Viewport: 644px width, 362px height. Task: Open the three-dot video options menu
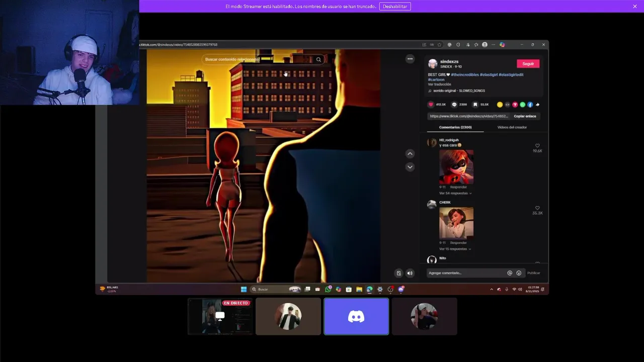point(410,59)
